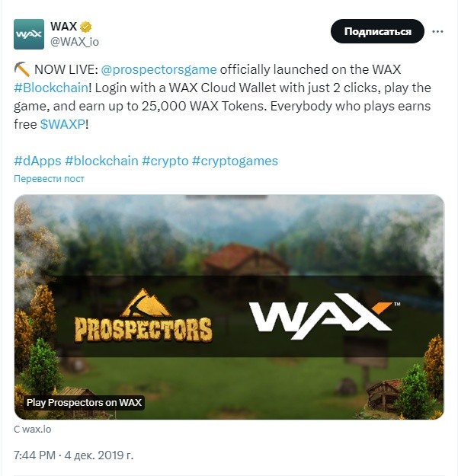The width and height of the screenshot is (458, 476).
Task: Open the #dApps hashtag
Action: click(x=37, y=161)
